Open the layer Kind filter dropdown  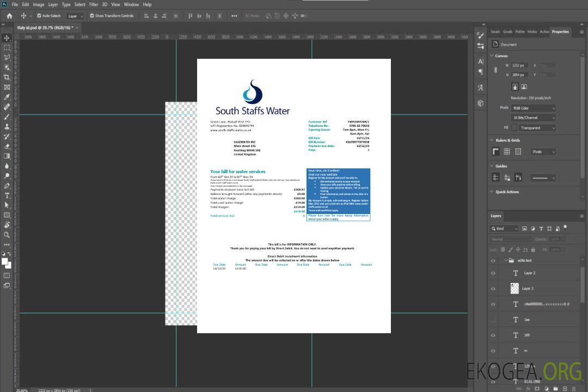pos(504,229)
